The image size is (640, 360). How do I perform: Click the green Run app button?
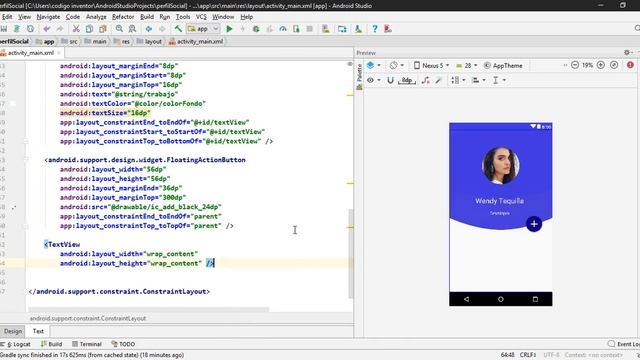pyautogui.click(x=229, y=29)
